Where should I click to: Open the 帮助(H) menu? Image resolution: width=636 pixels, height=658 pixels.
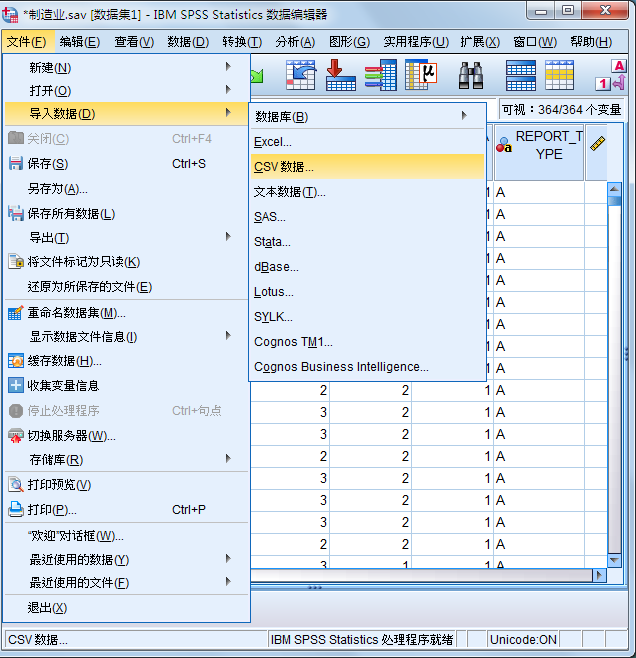coord(591,42)
